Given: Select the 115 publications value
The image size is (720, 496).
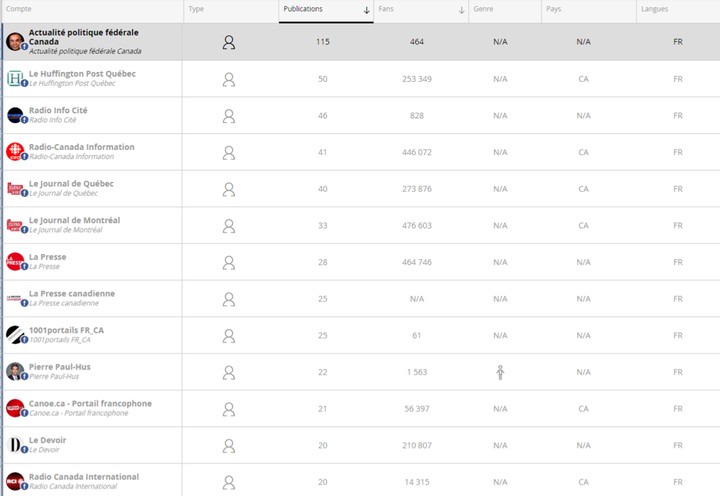Looking at the screenshot, I should coord(323,42).
